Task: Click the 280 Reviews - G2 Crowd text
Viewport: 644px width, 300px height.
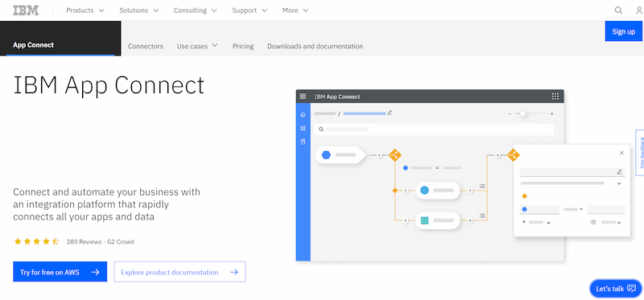Action: coord(100,242)
